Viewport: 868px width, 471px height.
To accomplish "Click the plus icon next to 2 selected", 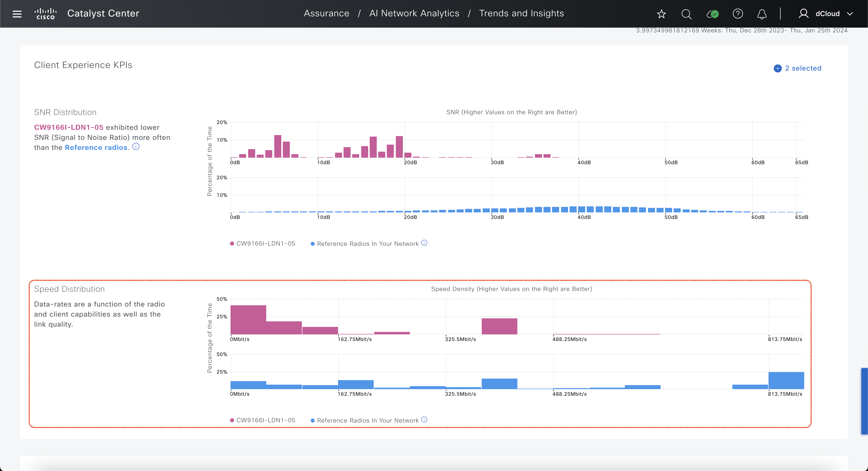I will click(x=777, y=68).
